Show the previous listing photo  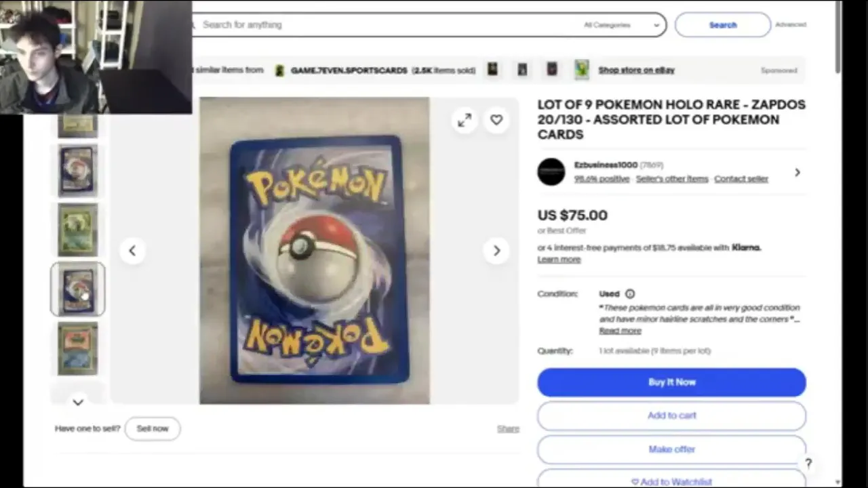(132, 251)
